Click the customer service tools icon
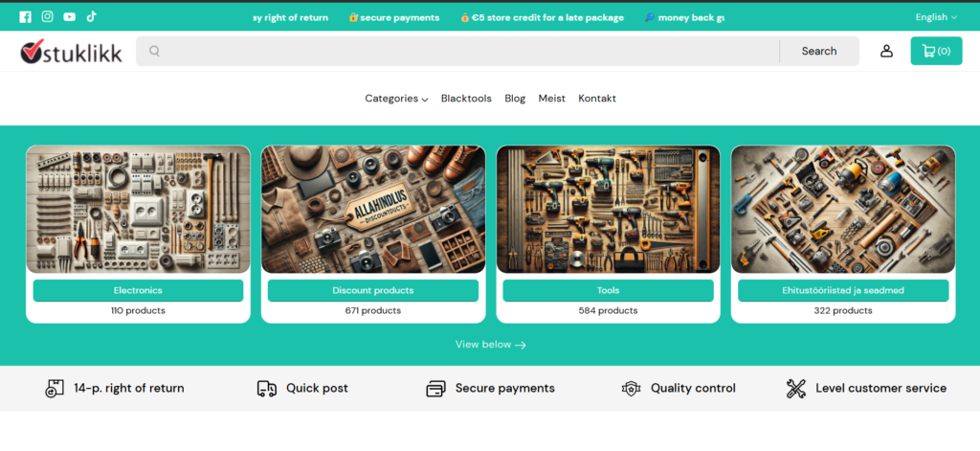Viewport: 980px width, 451px height. tap(795, 389)
